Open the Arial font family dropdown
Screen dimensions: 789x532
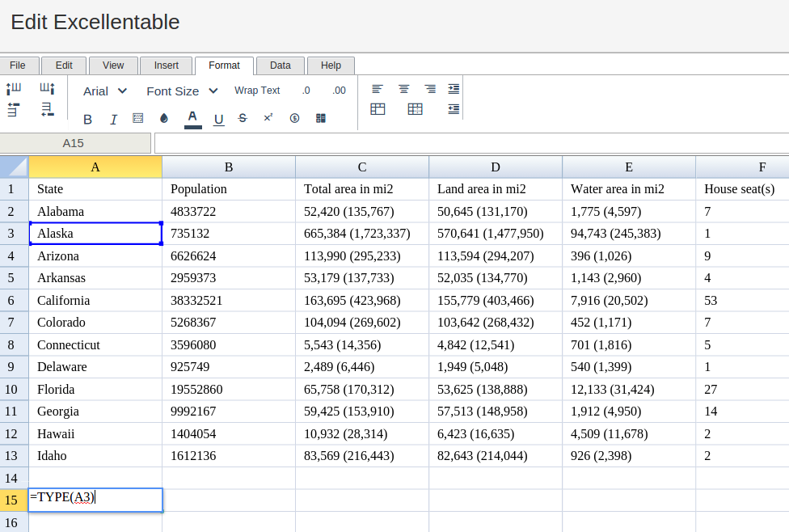point(105,91)
